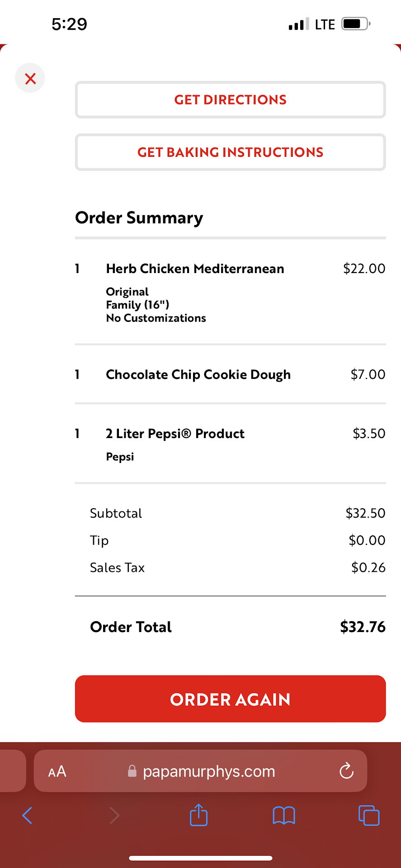Image resolution: width=401 pixels, height=868 pixels.
Task: Tap the home indicator bar
Action: point(201,858)
